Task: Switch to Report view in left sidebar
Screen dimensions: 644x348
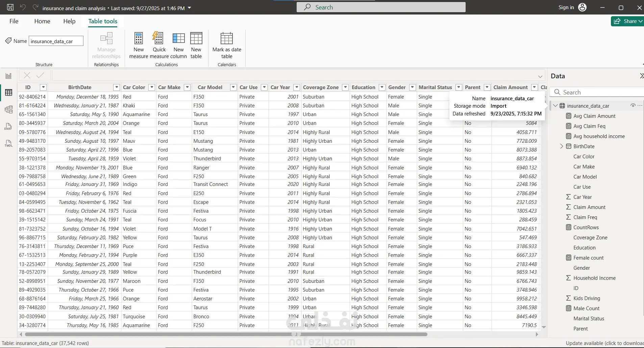Action: click(x=8, y=76)
